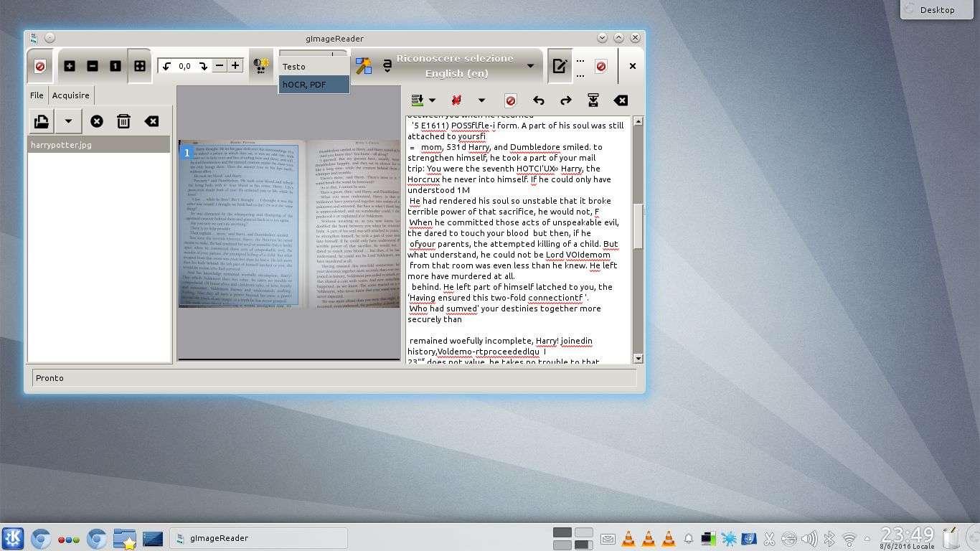Increase rotation with the plus stepper

(x=235, y=66)
